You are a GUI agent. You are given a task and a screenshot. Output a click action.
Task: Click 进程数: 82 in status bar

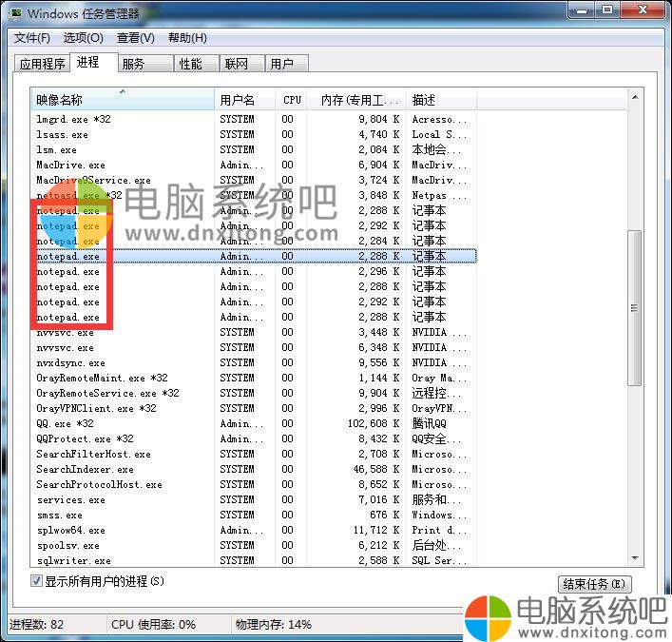click(36, 624)
